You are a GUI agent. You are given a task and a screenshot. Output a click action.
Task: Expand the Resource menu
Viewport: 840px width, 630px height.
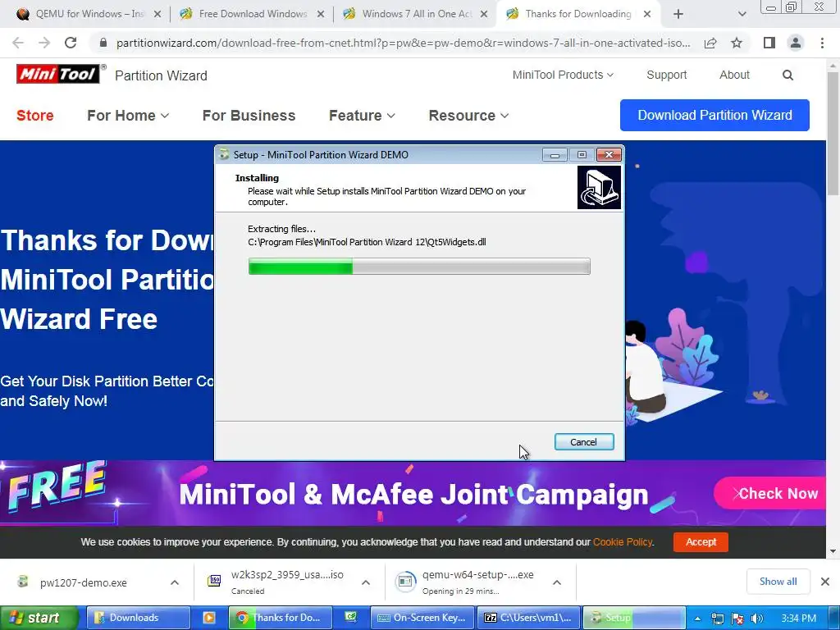pos(468,115)
